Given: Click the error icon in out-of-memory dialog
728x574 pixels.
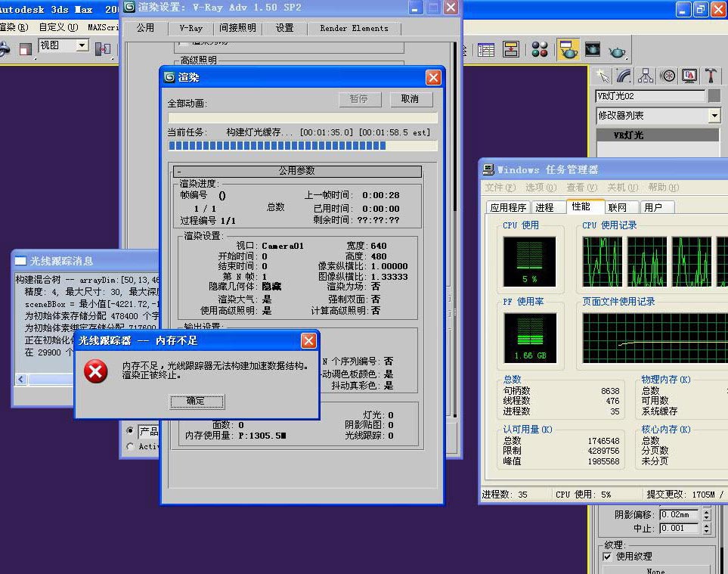Looking at the screenshot, I should tap(96, 371).
